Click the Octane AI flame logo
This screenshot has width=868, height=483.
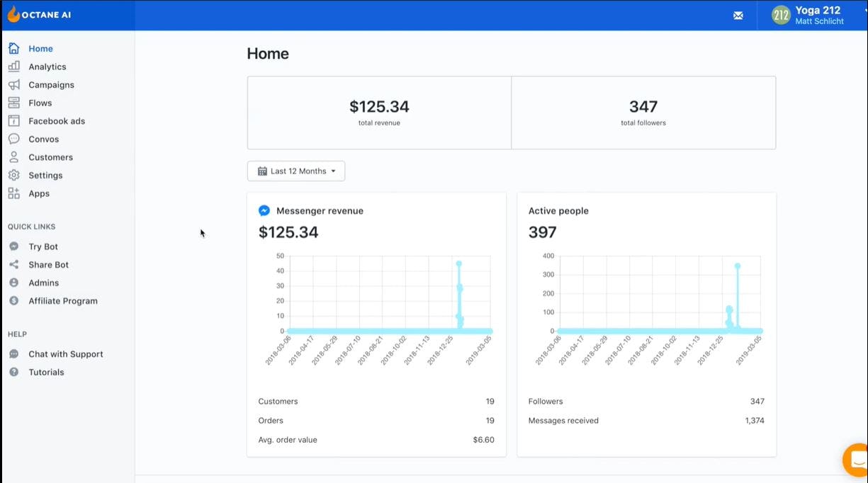pyautogui.click(x=13, y=13)
